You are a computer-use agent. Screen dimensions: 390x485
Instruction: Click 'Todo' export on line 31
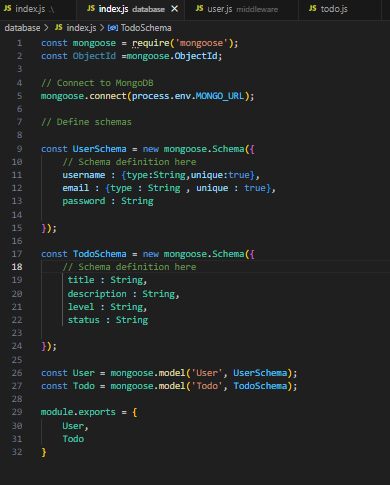[x=73, y=439]
